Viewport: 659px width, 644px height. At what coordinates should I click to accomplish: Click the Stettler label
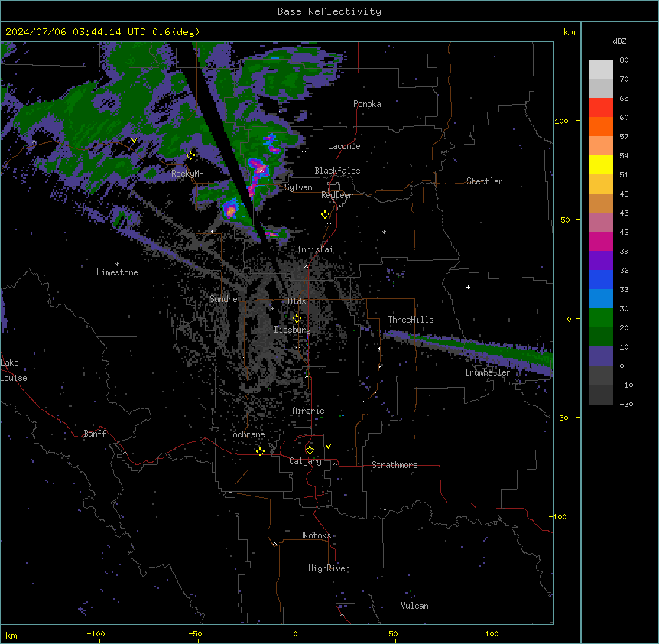(485, 181)
